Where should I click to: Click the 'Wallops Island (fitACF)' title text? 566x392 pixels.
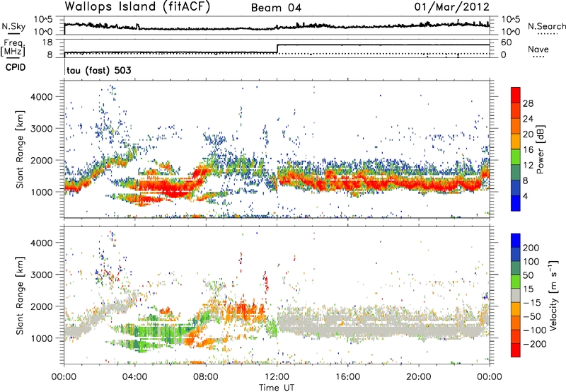137,6
